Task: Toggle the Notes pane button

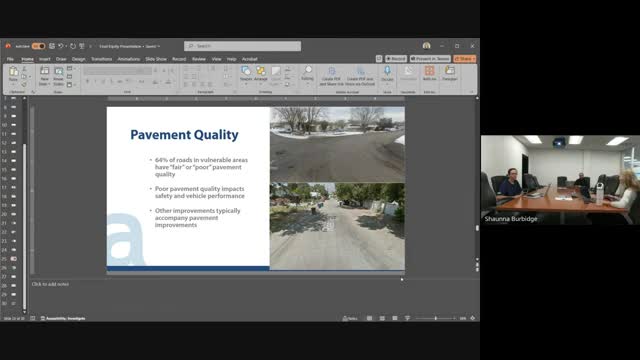Action: click(x=350, y=318)
